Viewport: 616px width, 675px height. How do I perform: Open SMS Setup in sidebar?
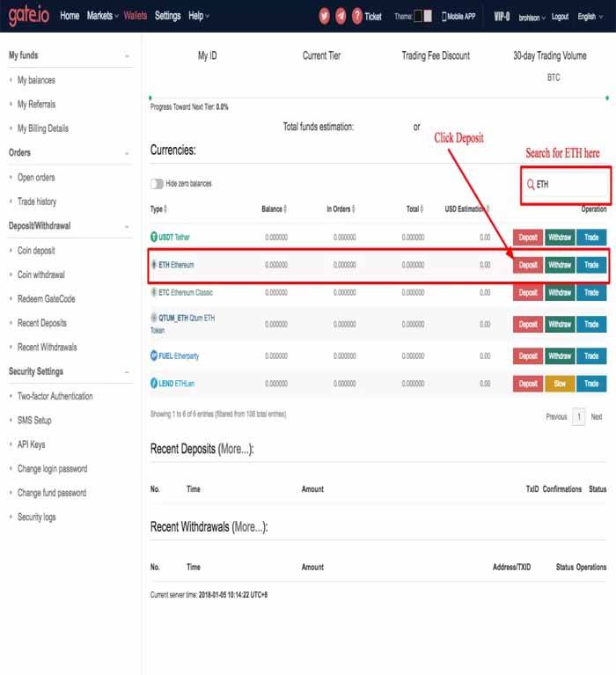coord(34,420)
